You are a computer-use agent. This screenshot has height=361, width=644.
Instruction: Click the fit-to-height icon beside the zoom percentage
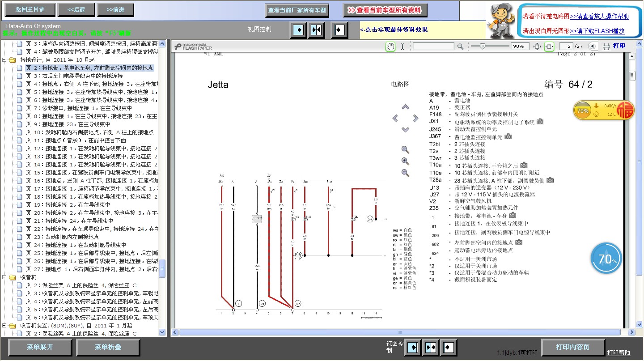[537, 46]
